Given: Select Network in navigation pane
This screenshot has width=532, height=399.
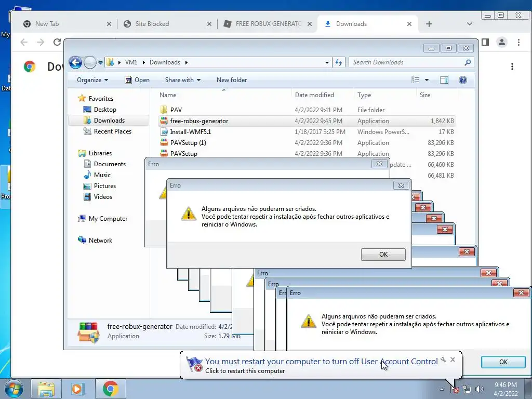Looking at the screenshot, I should 95,240.
